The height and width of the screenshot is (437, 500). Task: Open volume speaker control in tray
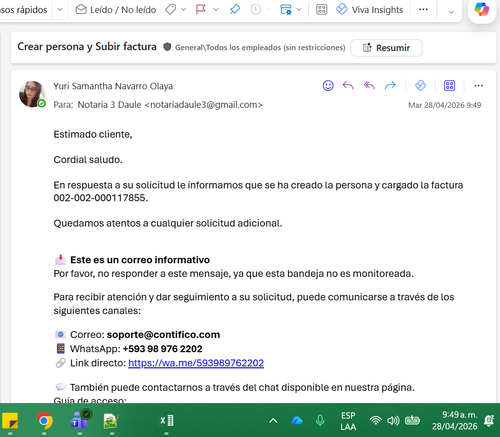[x=393, y=421]
